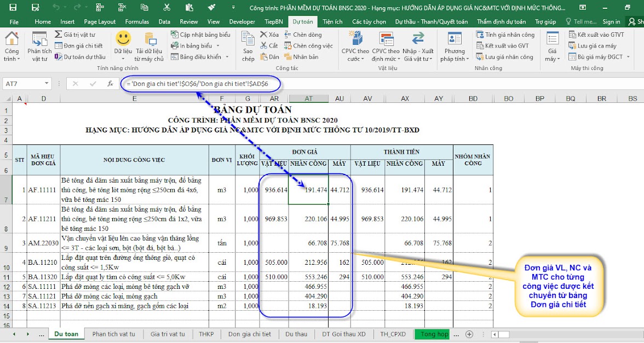Select cell with code AM.22030

pos(44,243)
